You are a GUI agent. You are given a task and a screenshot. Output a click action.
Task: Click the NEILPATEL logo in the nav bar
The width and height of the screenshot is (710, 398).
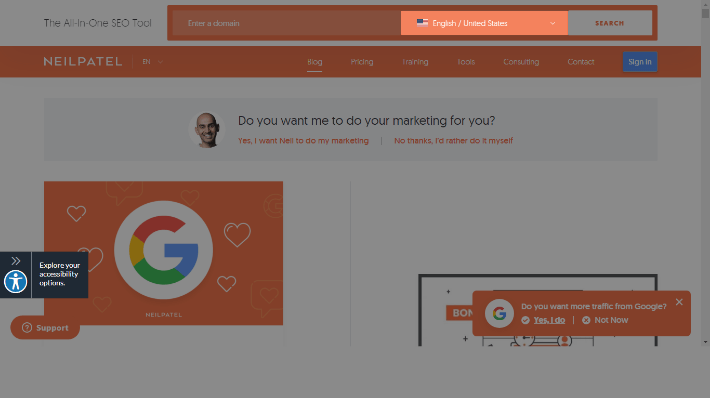83,62
